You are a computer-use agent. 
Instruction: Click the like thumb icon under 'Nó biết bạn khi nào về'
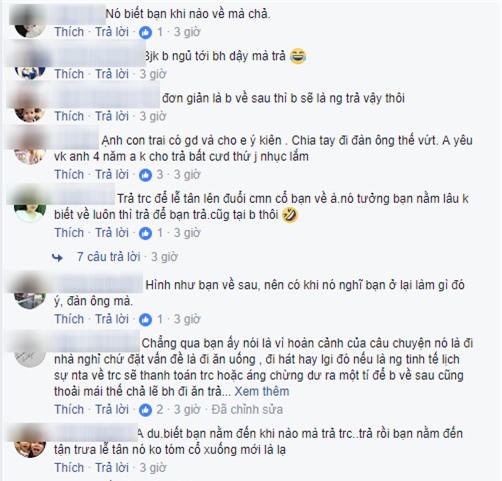tap(145, 32)
